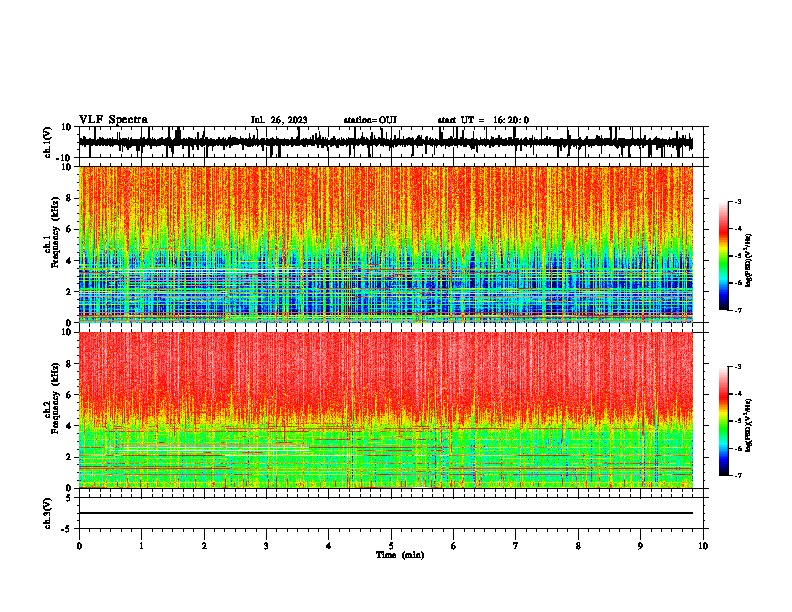Click the "-7" label on ch.2 color scale
Screen dimensions: 792x612
pos(737,475)
